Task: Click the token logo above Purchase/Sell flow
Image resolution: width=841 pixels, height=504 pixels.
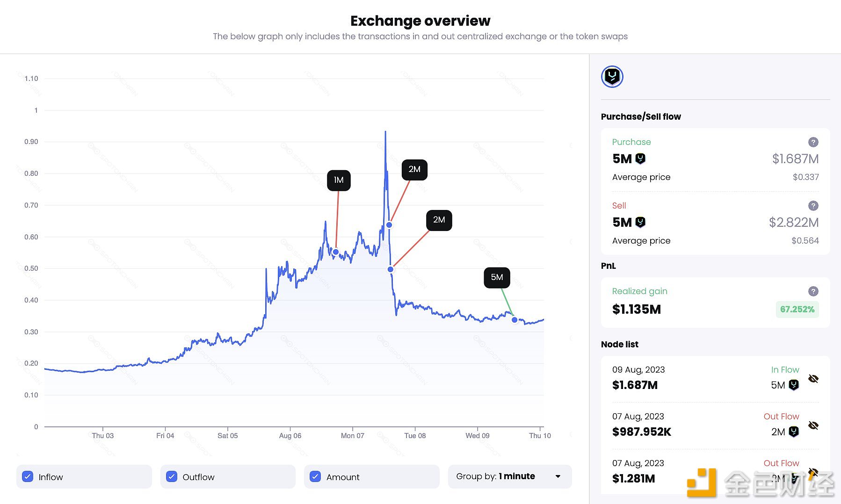Action: click(612, 77)
